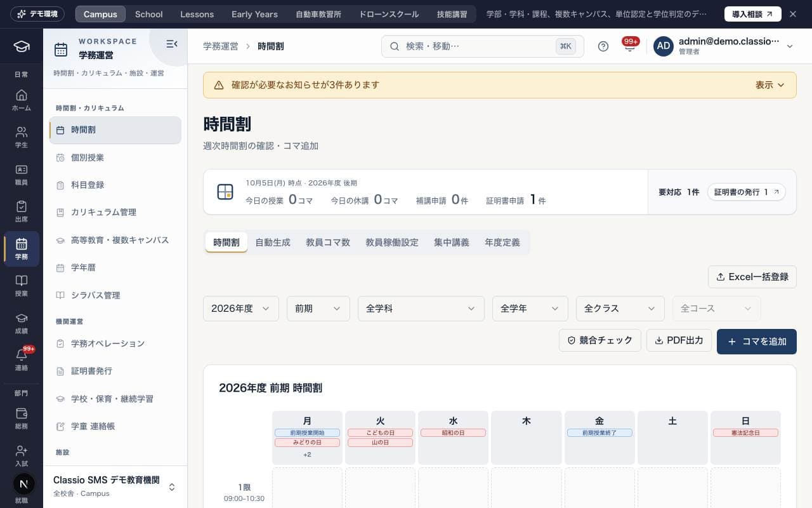
Task: Focus the 検索・移動 search field
Action: click(483, 46)
